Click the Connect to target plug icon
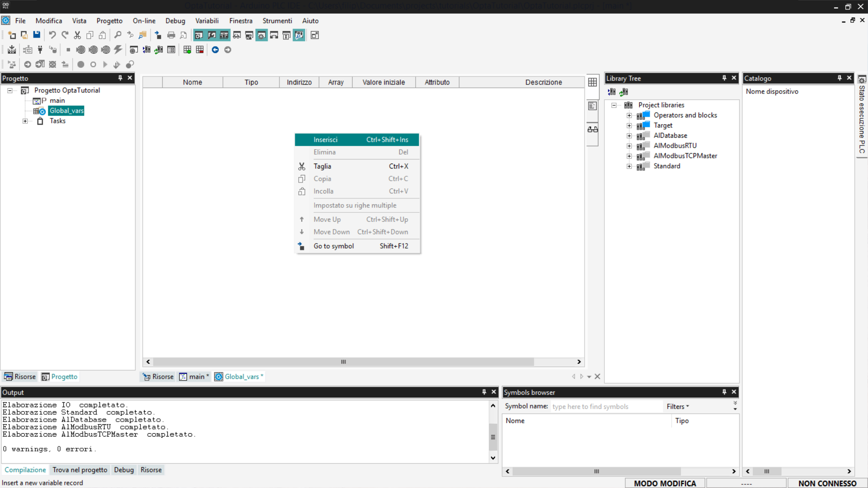 40,50
